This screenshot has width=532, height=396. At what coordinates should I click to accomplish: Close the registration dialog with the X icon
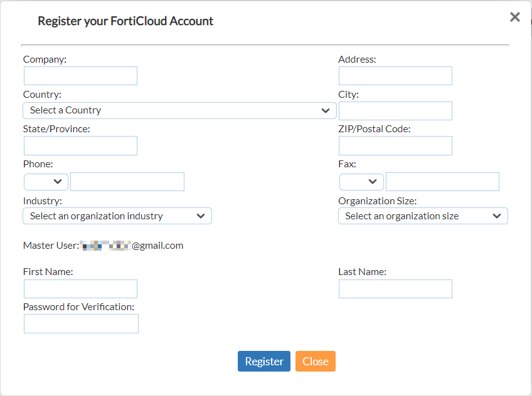[514, 17]
